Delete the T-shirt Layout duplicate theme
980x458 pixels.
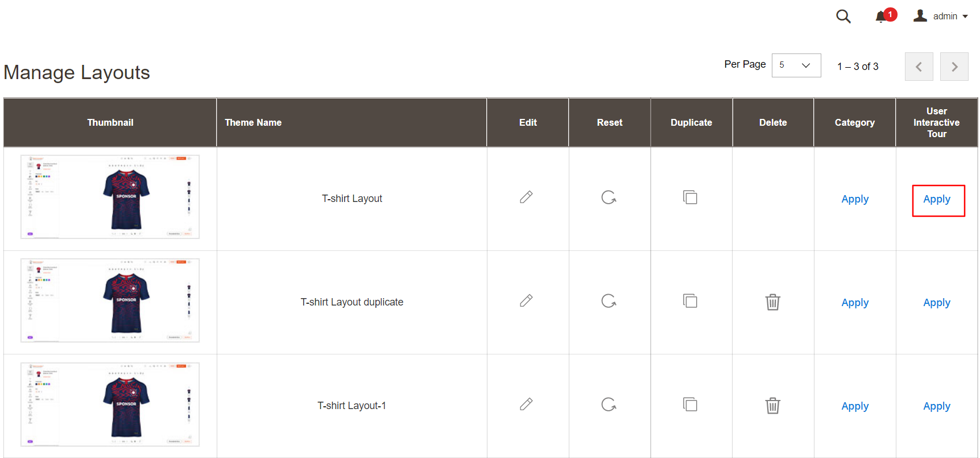772,302
